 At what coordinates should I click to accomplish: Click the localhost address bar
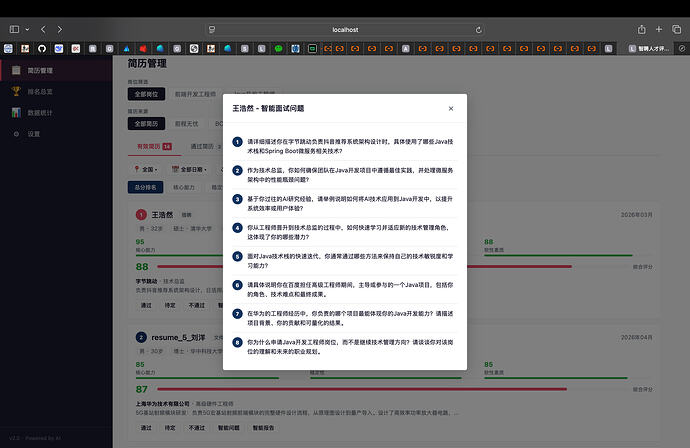[345, 29]
